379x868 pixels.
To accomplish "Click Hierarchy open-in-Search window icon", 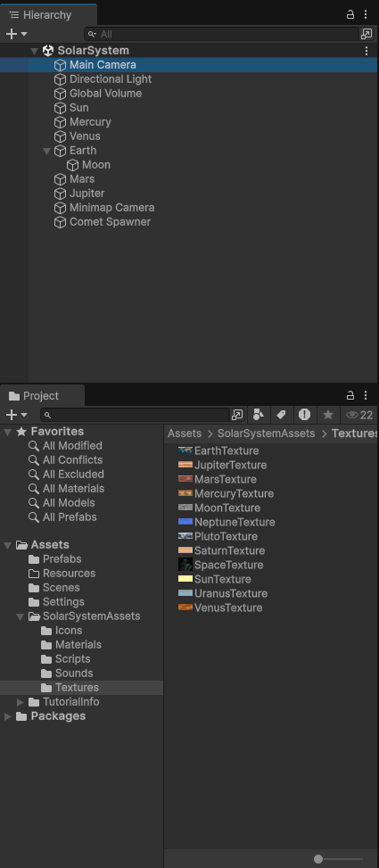I will [x=367, y=34].
